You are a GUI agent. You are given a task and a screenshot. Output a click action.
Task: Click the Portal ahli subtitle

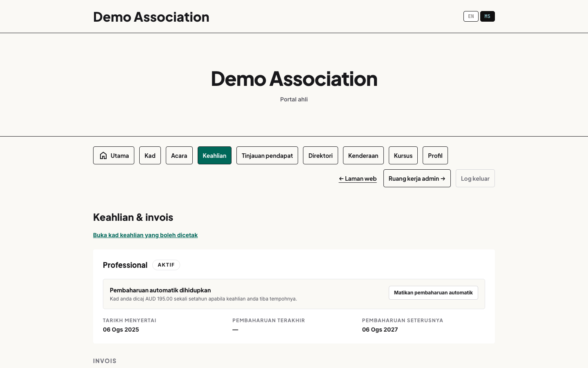tap(294, 99)
